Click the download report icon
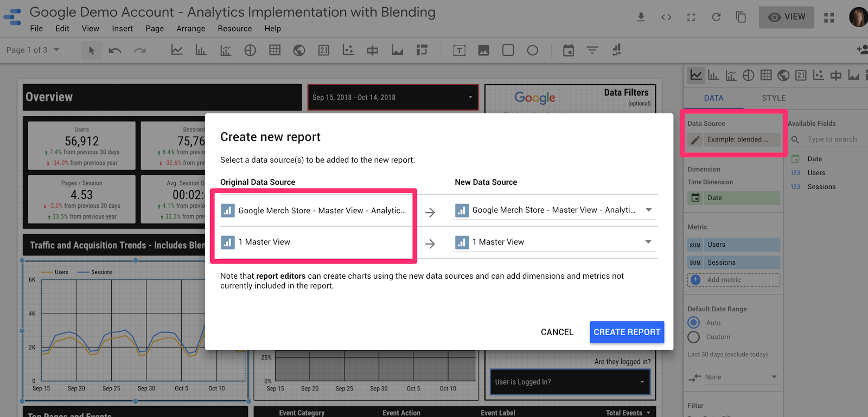The height and width of the screenshot is (417, 868). click(x=641, y=17)
